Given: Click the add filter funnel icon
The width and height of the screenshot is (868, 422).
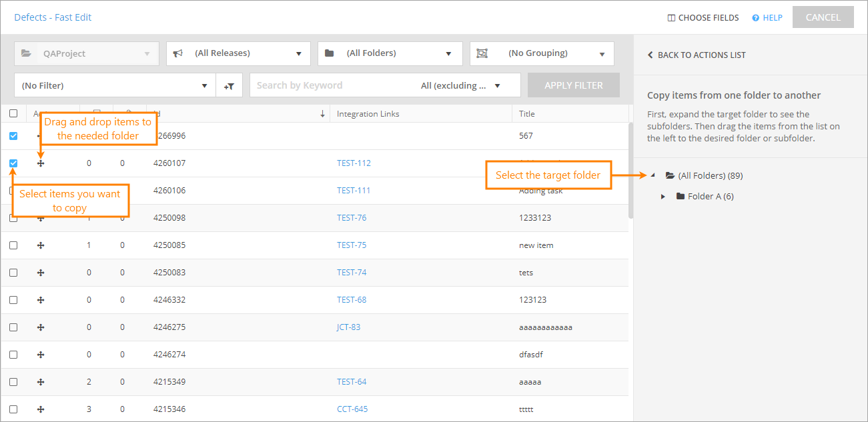Looking at the screenshot, I should 229,86.
